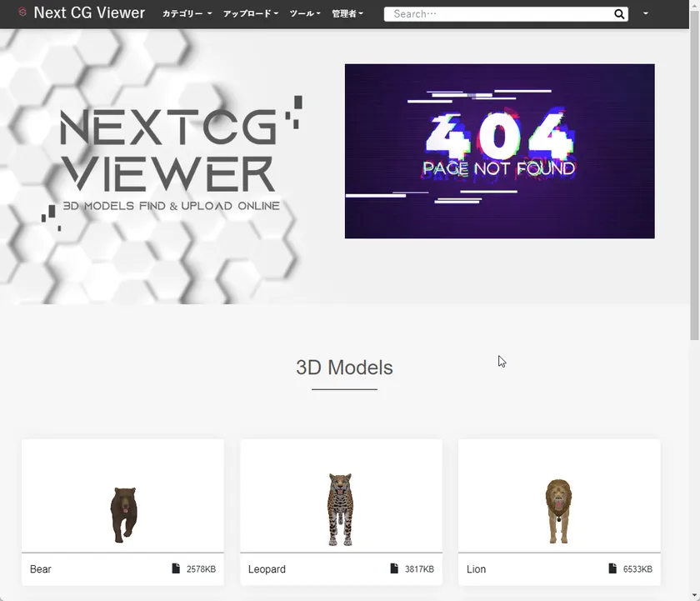The image size is (700, 601).
Task: Open the Bear model thumbnail
Action: click(x=122, y=496)
